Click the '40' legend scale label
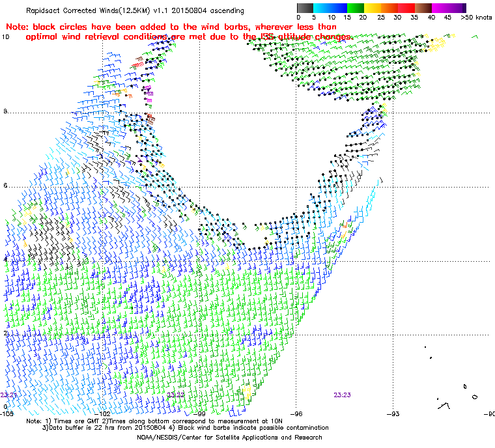 (x=431, y=18)
